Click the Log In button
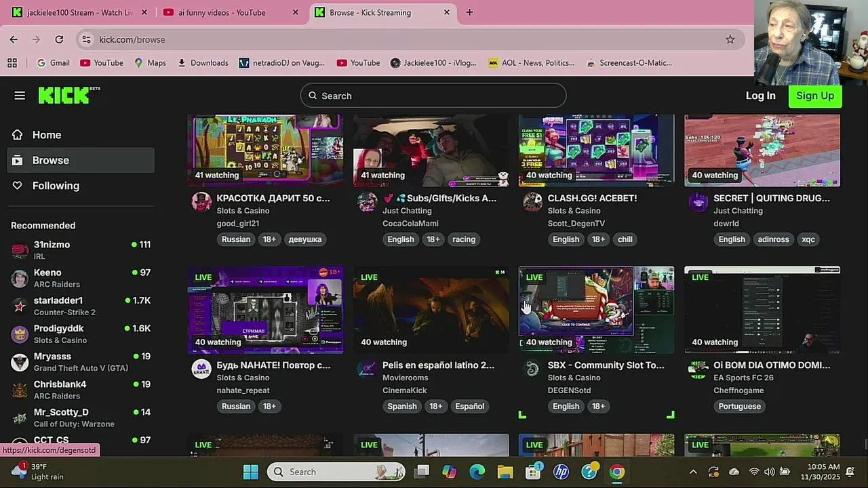Image resolution: width=868 pixels, height=488 pixels. pos(760,96)
